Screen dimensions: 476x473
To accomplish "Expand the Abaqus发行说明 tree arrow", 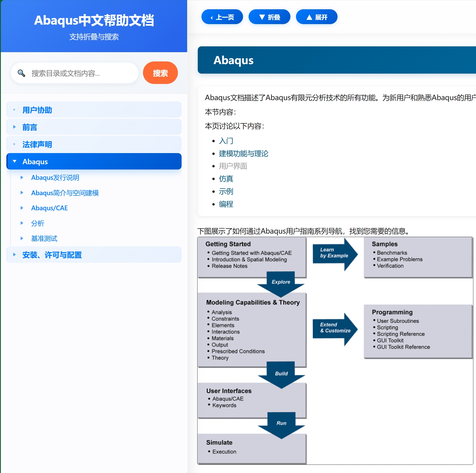I will [22, 177].
